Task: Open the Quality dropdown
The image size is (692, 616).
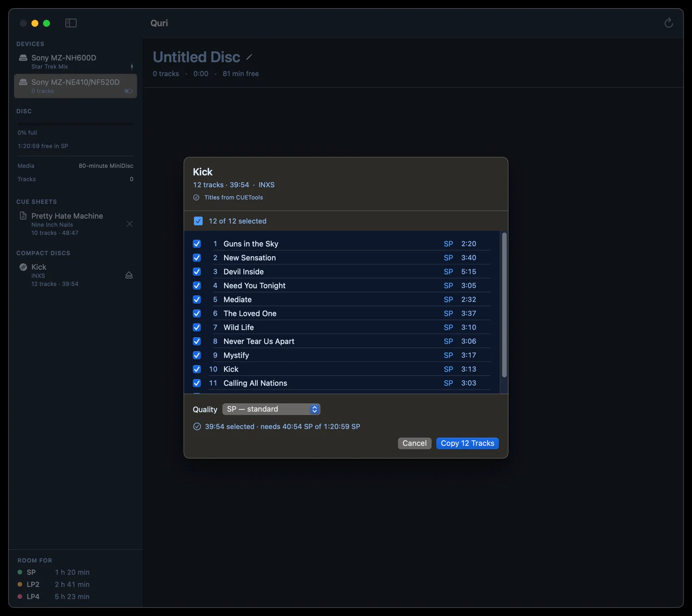Action: click(x=271, y=409)
